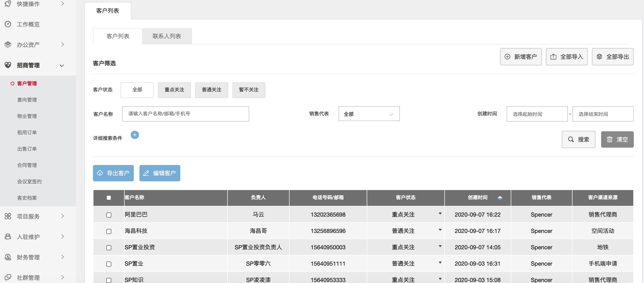Click the 工作概览 clock icon in sidebar
This screenshot has width=644, height=283.
[x=8, y=24]
